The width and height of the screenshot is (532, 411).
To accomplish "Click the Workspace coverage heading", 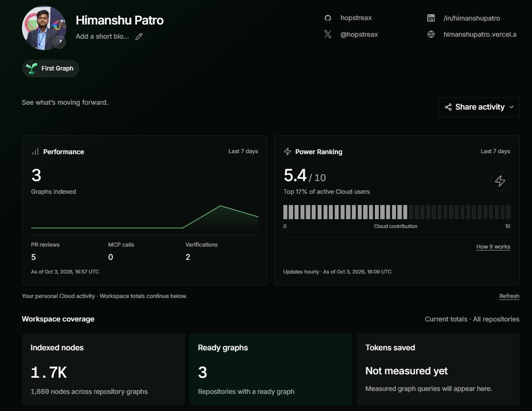I will (58, 319).
